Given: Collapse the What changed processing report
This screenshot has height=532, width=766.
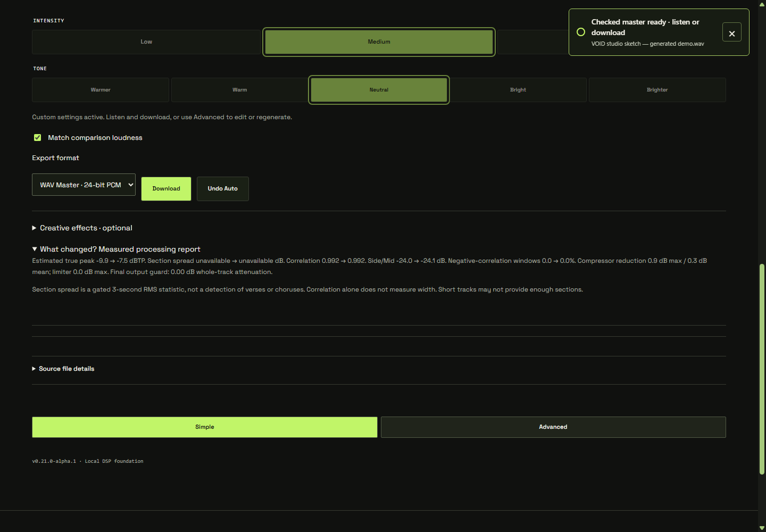Looking at the screenshot, I should click(x=116, y=249).
